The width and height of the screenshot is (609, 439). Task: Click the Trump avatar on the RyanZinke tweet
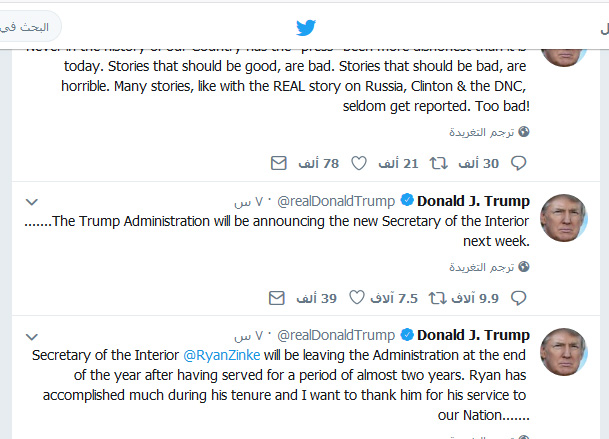(563, 352)
